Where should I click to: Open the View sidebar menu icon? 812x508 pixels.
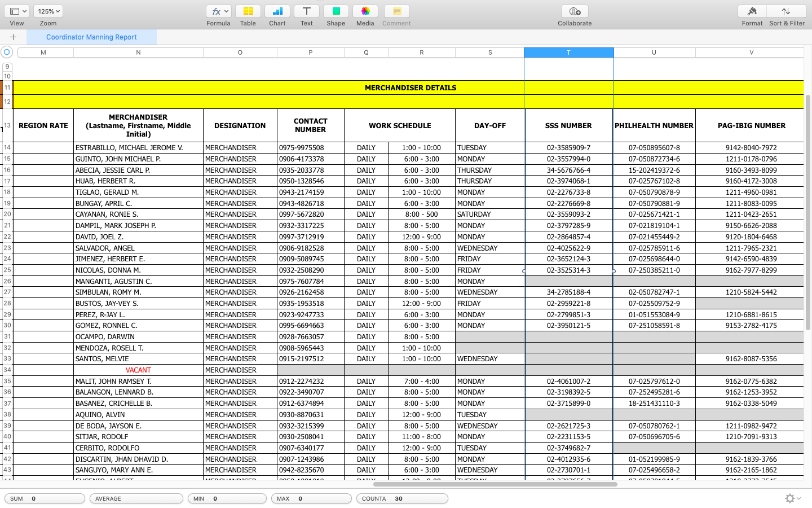pyautogui.click(x=18, y=11)
